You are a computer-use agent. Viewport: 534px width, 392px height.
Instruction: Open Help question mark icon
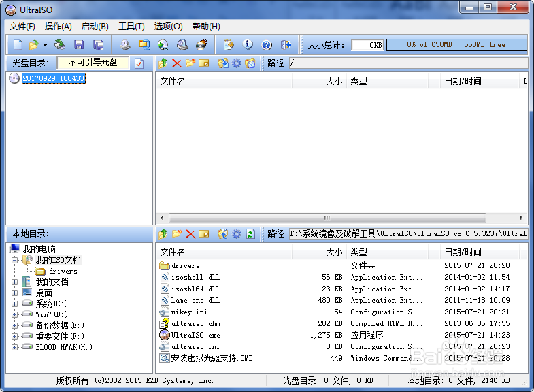click(x=267, y=45)
